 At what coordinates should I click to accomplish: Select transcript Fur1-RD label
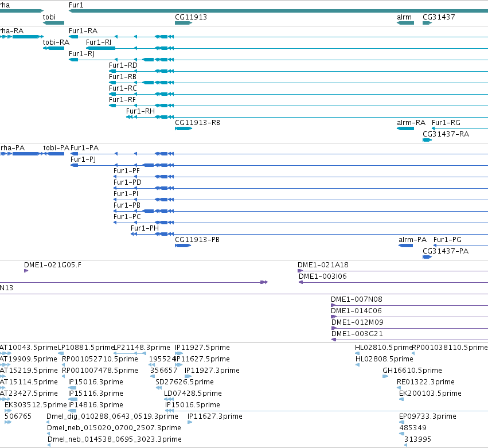(123, 65)
